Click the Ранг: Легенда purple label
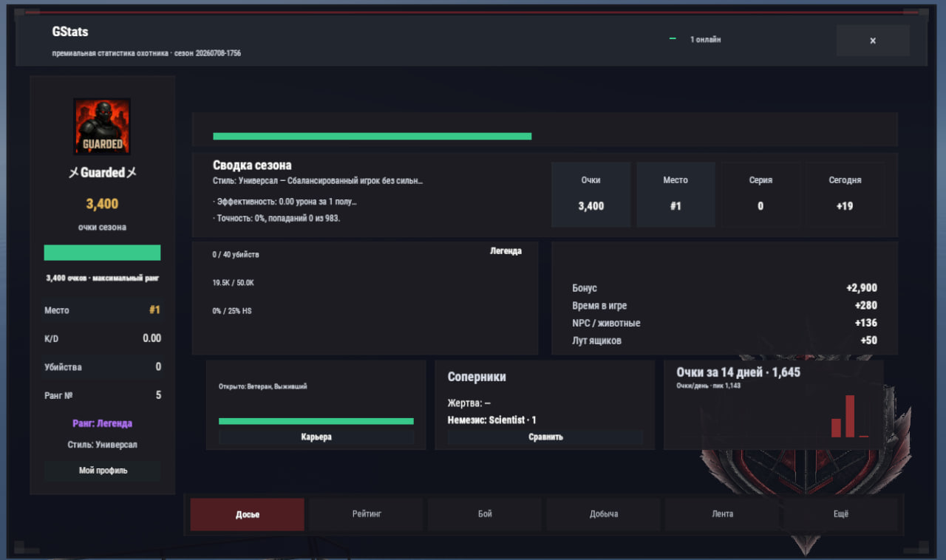Image resolution: width=946 pixels, height=560 pixels. [102, 423]
